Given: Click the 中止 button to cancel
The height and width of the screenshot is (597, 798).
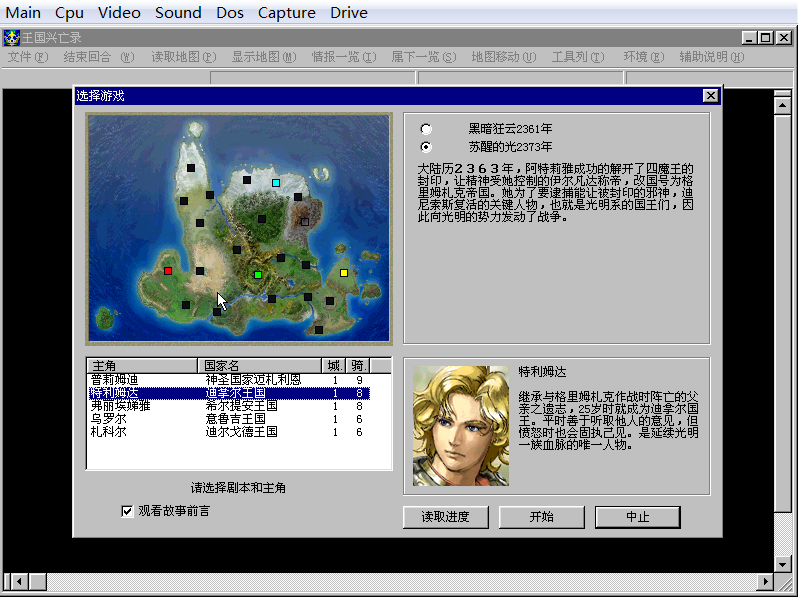Looking at the screenshot, I should click(x=638, y=517).
